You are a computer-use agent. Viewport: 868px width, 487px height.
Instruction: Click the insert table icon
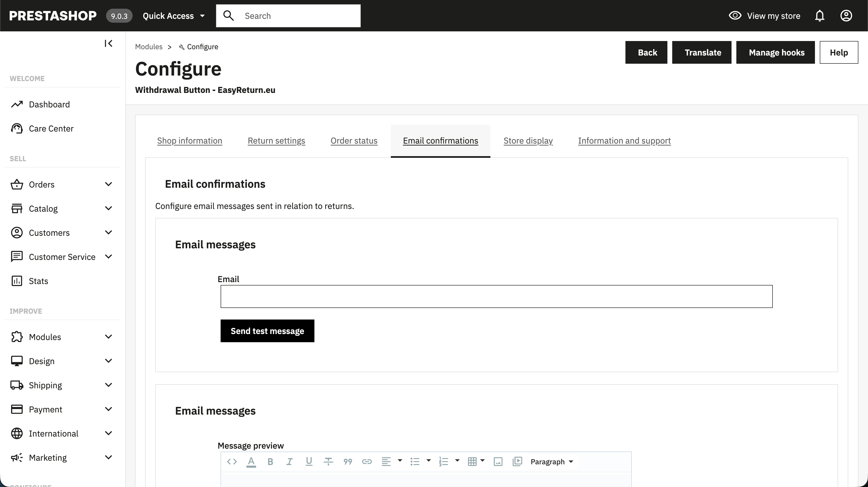[472, 461]
